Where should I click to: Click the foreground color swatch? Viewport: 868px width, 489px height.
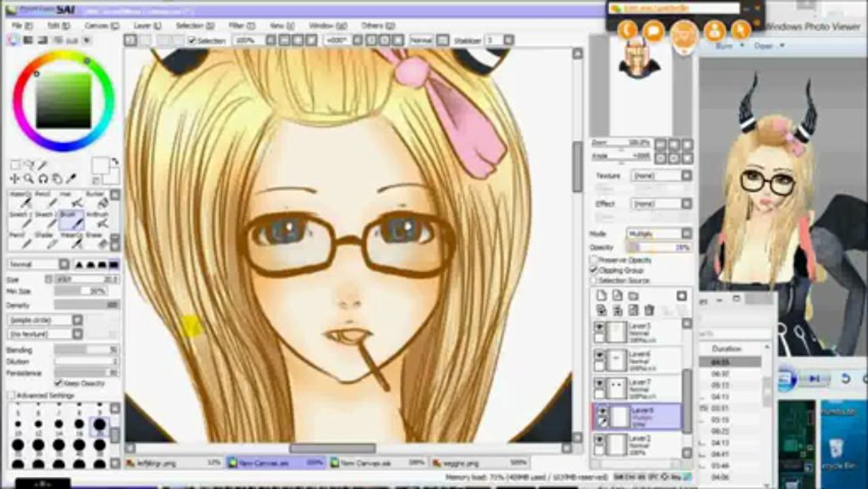100,165
